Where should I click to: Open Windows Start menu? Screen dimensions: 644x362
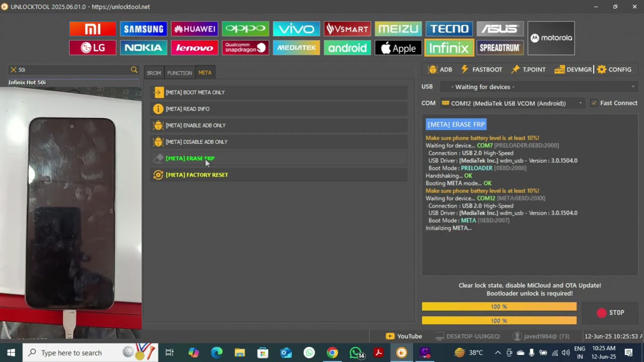tap(11, 353)
